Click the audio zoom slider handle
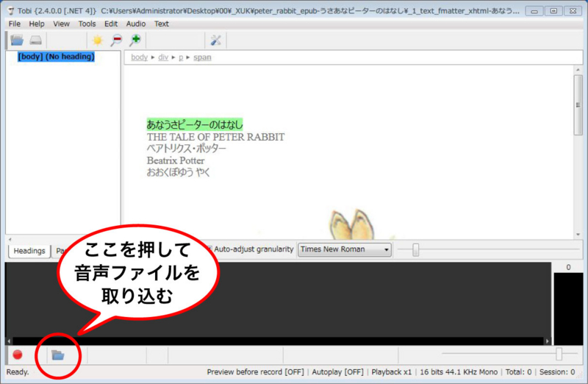This screenshot has width=588, height=384. pyautogui.click(x=559, y=354)
